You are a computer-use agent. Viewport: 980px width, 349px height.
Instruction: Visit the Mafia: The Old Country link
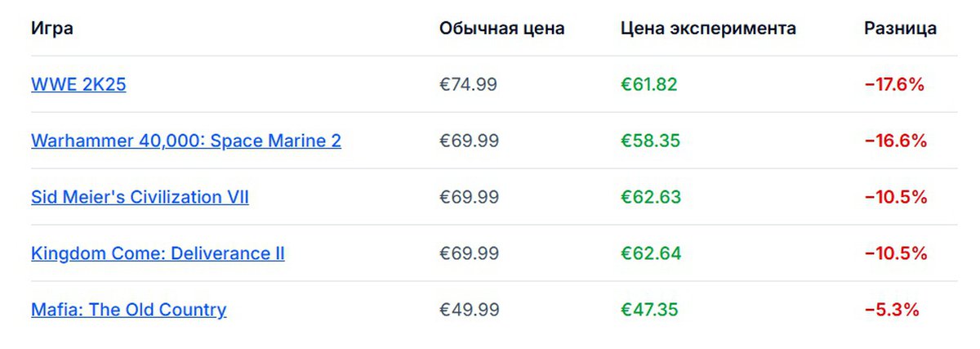tap(128, 310)
